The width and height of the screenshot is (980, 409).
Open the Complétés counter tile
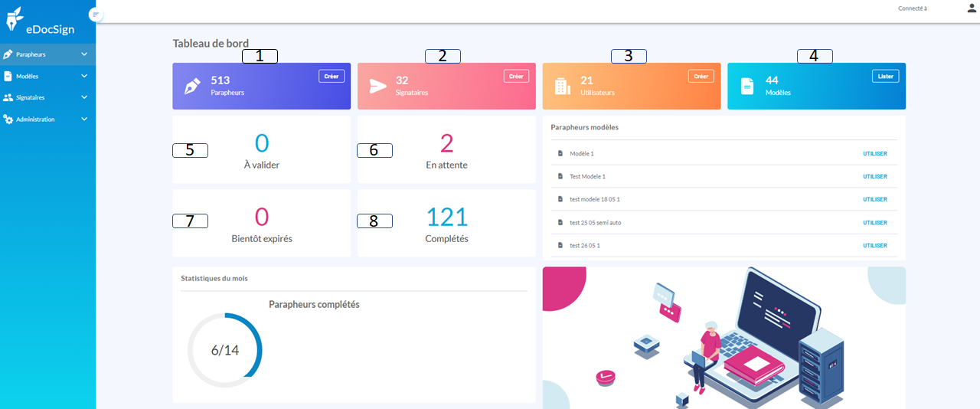click(446, 223)
